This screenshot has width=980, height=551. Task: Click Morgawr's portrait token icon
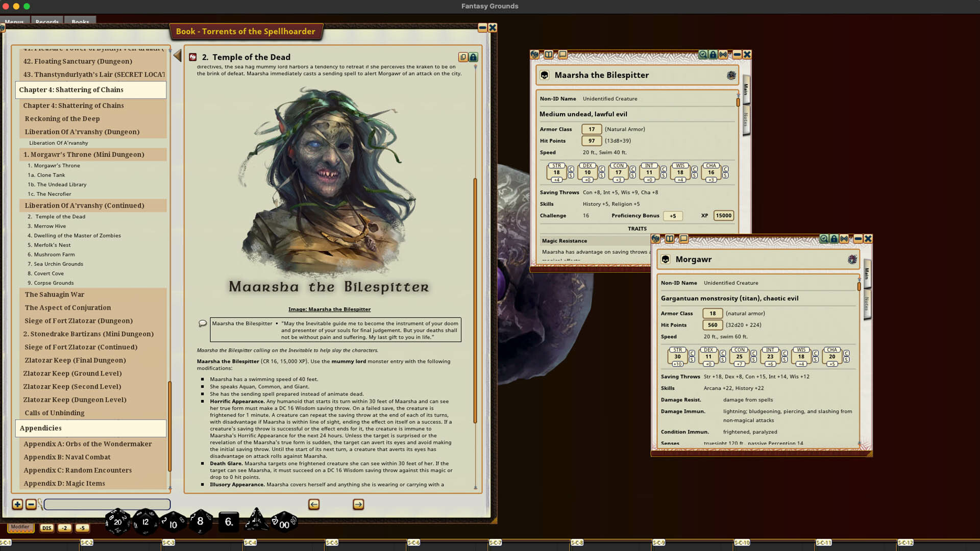point(853,260)
